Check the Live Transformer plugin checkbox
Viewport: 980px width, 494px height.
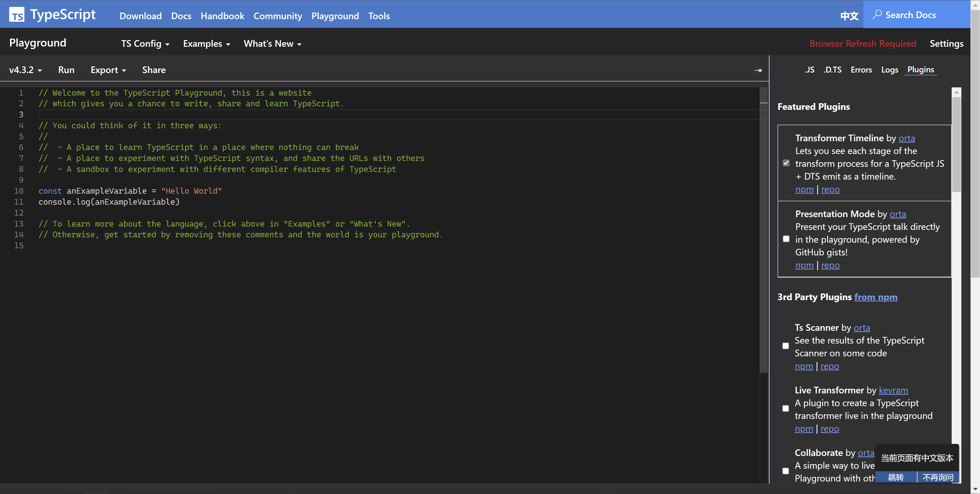[x=786, y=408]
